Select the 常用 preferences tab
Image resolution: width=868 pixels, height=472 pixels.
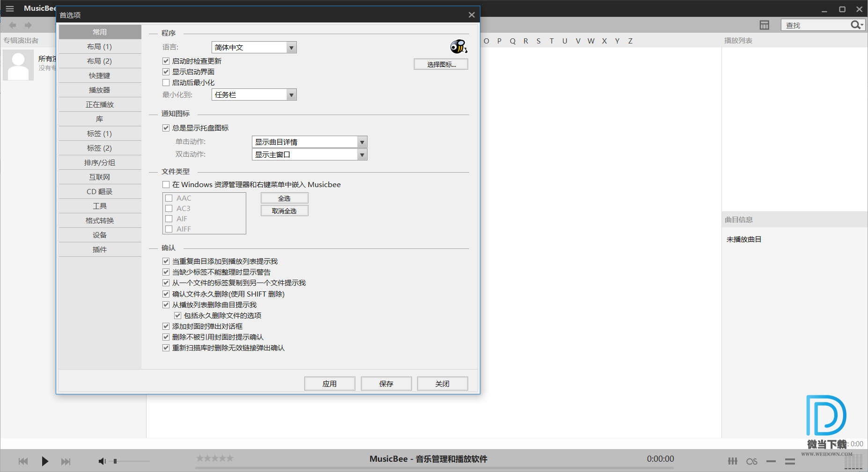click(x=100, y=32)
